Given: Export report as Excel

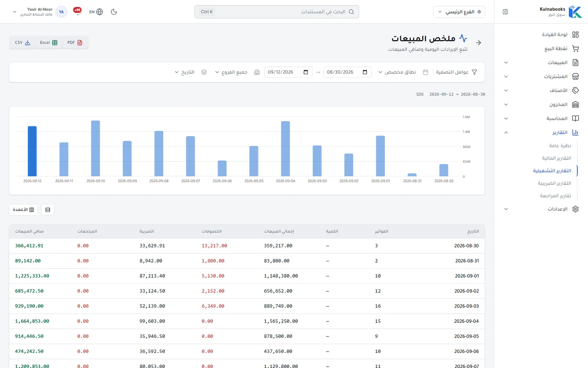Looking at the screenshot, I should (x=49, y=43).
